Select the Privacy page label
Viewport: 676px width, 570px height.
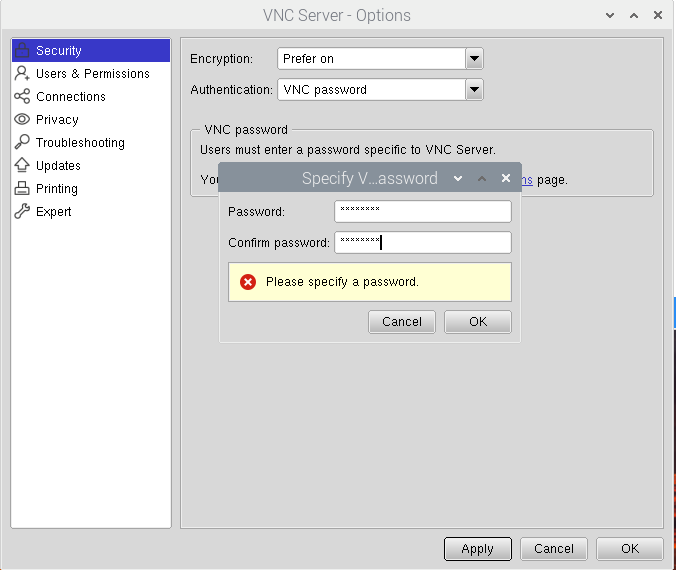[57, 119]
